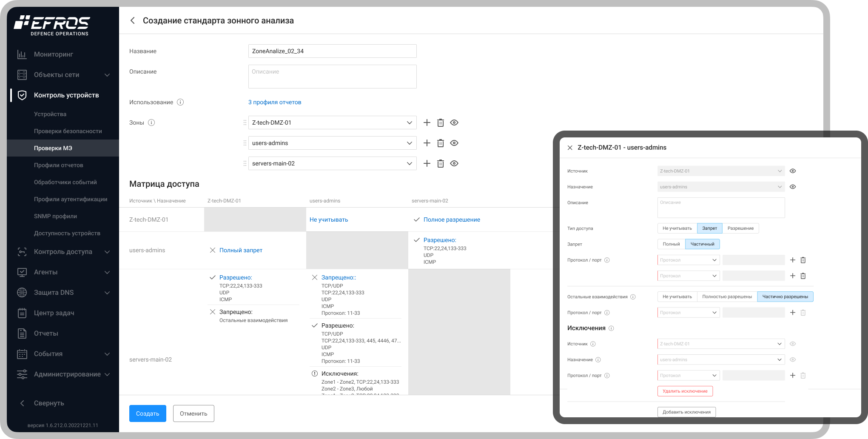
Task: Delete the users-admins zone row
Action: pyautogui.click(x=441, y=143)
